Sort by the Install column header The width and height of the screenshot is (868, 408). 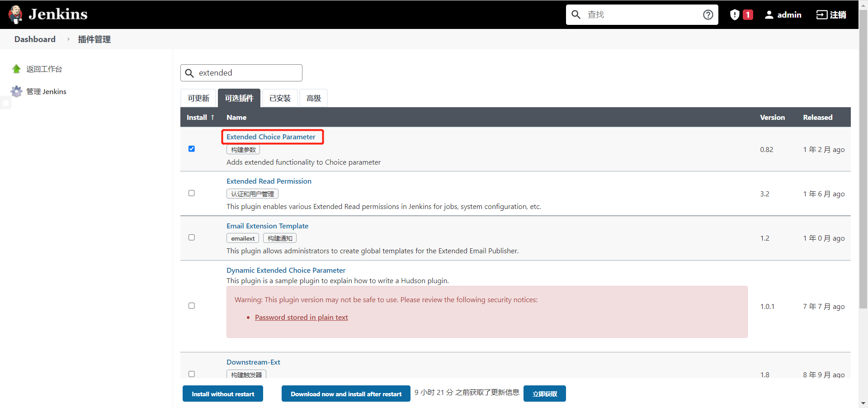(x=200, y=117)
